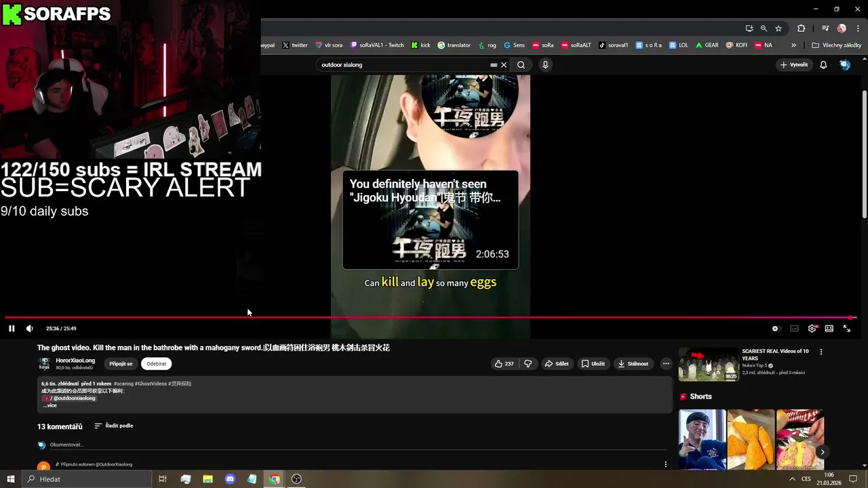The image size is (868, 488).
Task: Show hidden bookmarks with double chevron
Action: [x=793, y=45]
